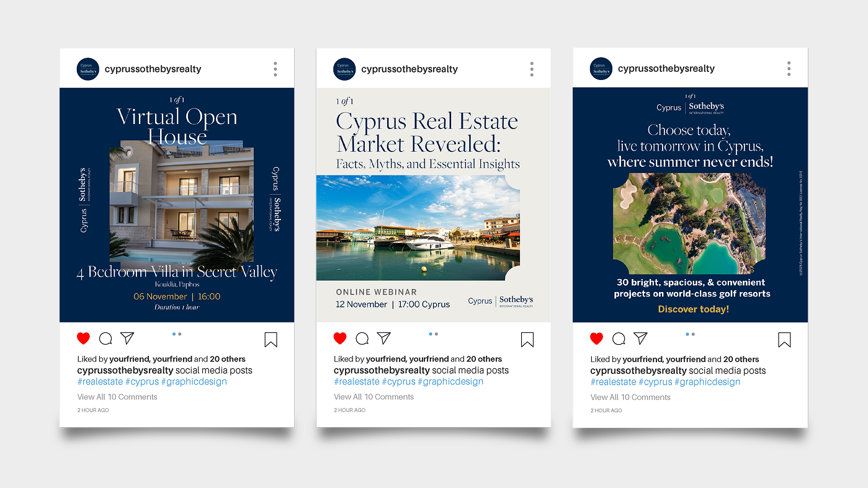Click 'Discover today!' in golf resorts post
This screenshot has height=488, width=868.
[693, 309]
